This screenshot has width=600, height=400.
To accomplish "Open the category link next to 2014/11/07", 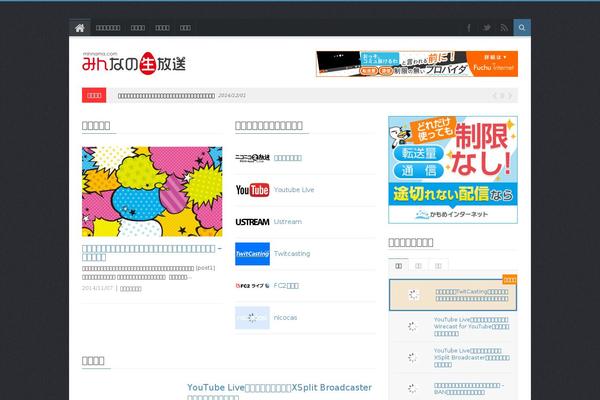I will pos(131,289).
